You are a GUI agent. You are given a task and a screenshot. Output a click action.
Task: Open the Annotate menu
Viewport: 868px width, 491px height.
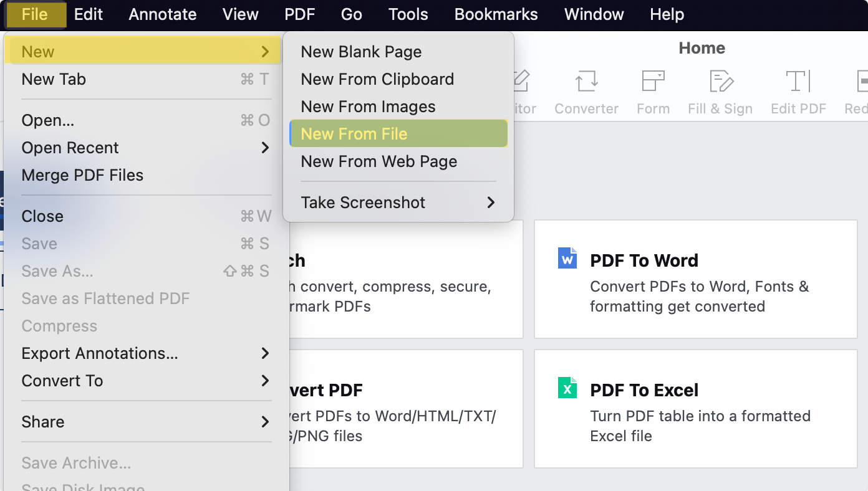(x=163, y=14)
